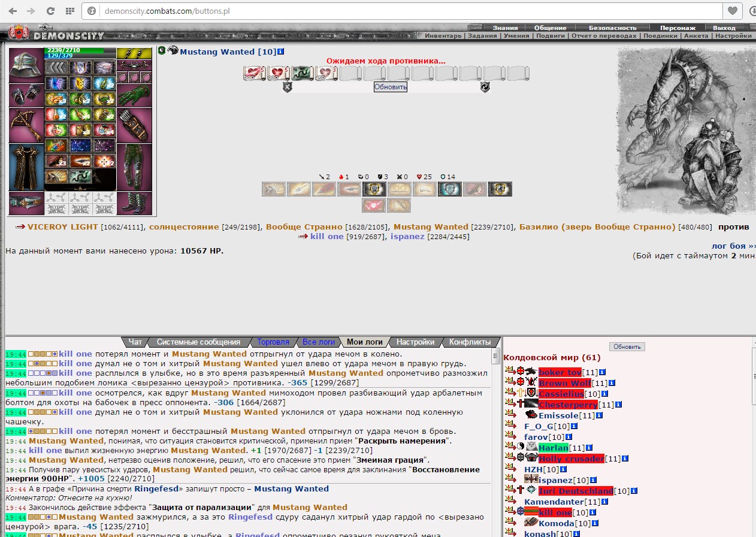Select the boots equipment slot
The width and height of the screenshot is (756, 537).
pyautogui.click(x=134, y=203)
